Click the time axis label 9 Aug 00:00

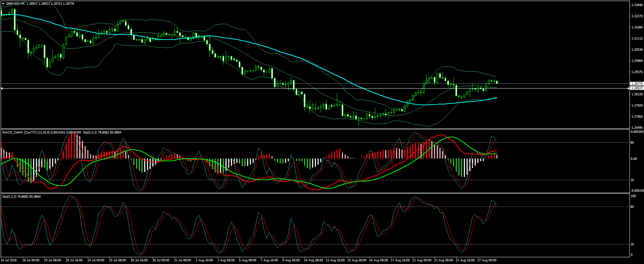[x=291, y=260]
